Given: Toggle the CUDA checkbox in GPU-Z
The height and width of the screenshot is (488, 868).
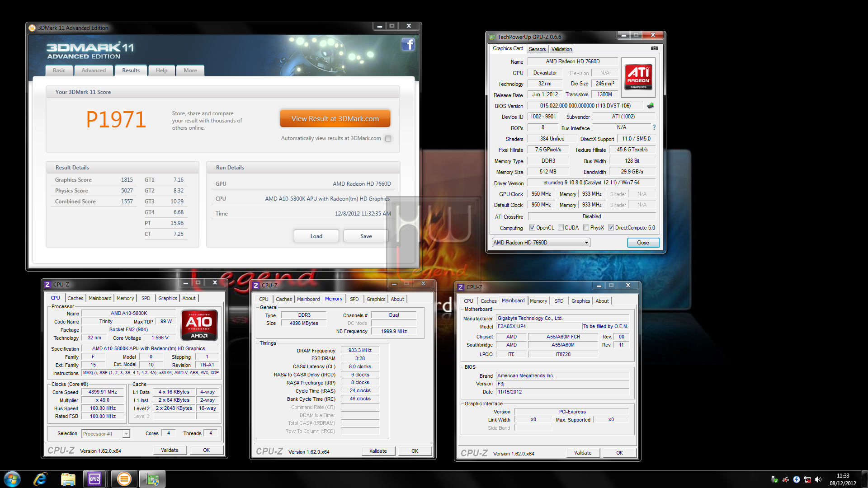Looking at the screenshot, I should tap(561, 228).
